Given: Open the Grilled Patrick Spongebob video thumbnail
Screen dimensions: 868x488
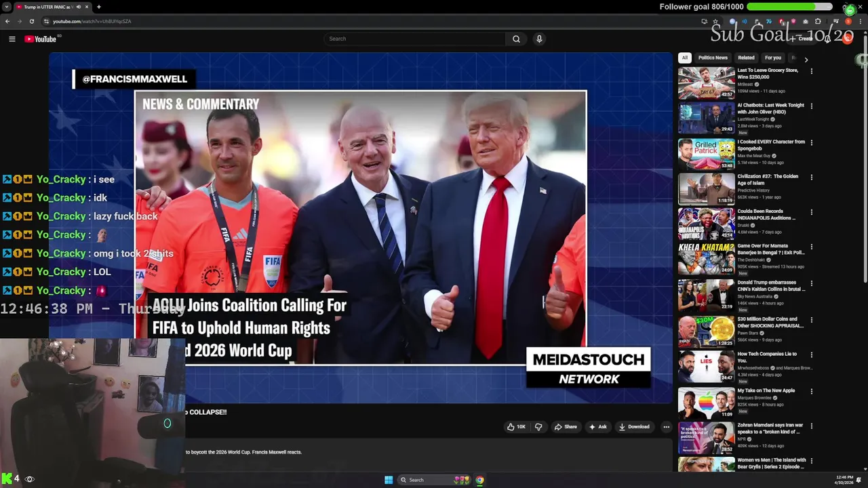Looking at the screenshot, I should pos(706,155).
